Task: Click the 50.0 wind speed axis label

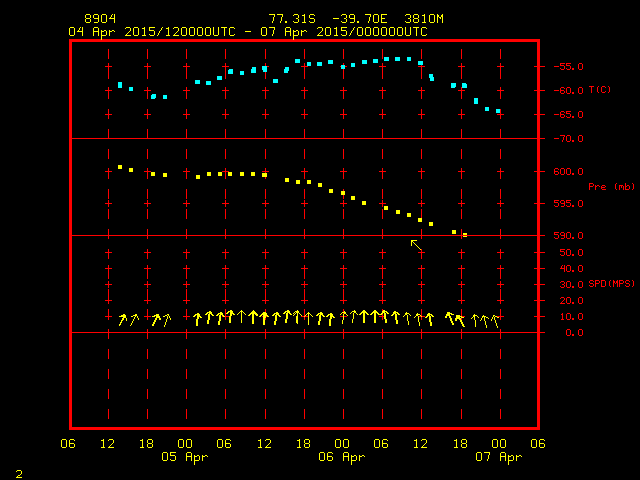Action: click(x=571, y=253)
